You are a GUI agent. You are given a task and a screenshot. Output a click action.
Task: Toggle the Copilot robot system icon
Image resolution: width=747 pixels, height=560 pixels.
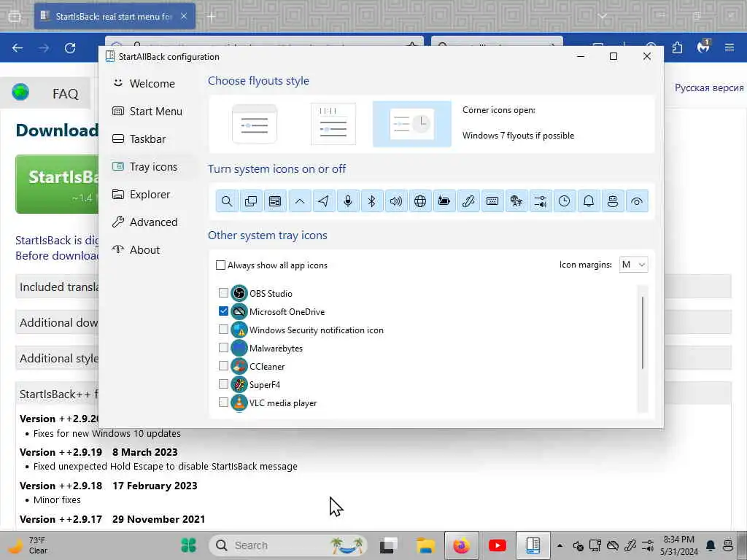click(613, 201)
